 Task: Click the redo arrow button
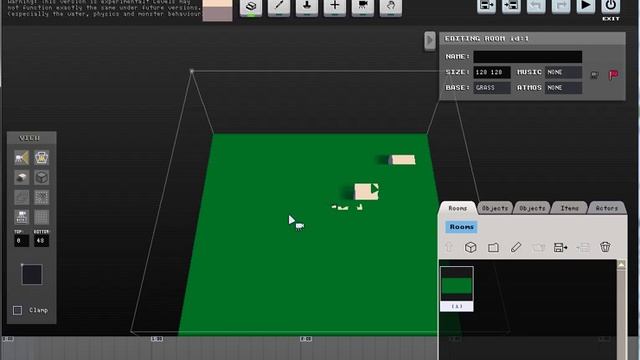(561, 6)
